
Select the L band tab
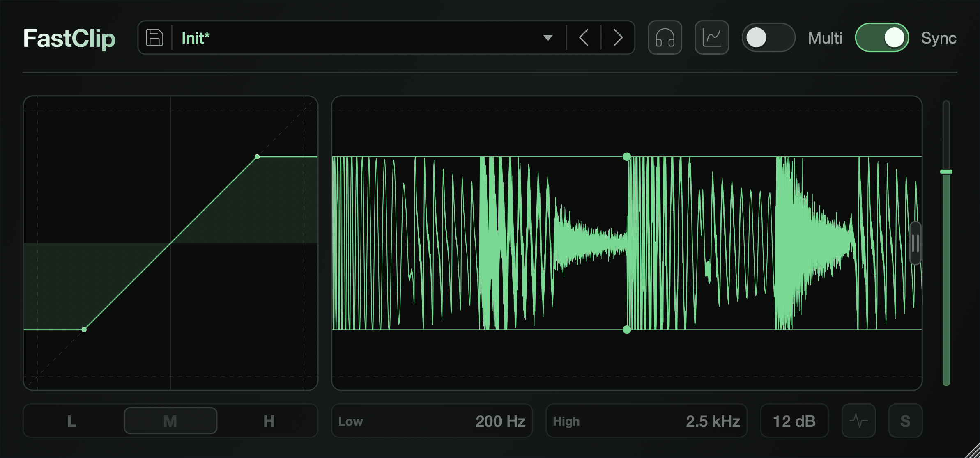tap(72, 421)
